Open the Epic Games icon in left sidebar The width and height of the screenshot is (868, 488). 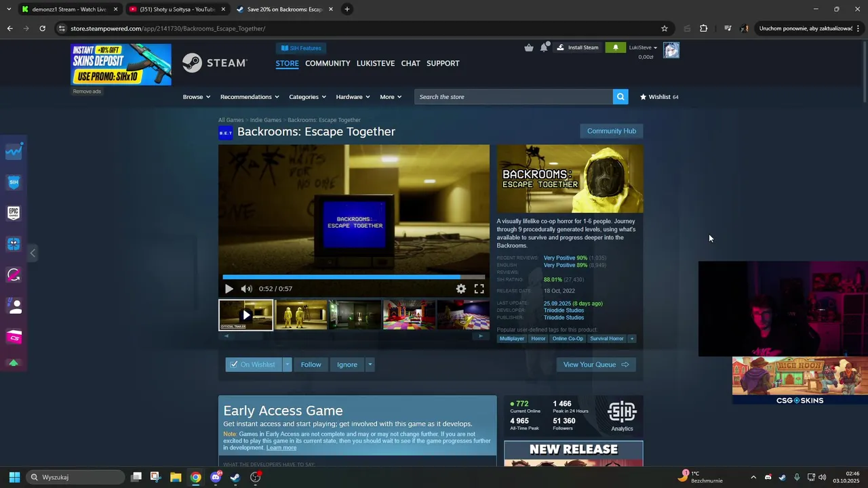tap(14, 213)
